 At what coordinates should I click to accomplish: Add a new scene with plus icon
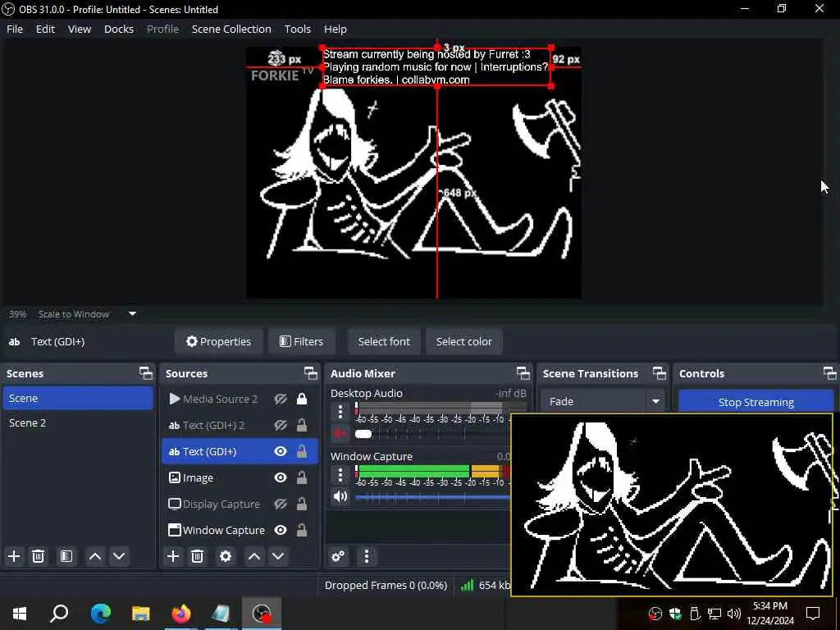pyautogui.click(x=14, y=556)
